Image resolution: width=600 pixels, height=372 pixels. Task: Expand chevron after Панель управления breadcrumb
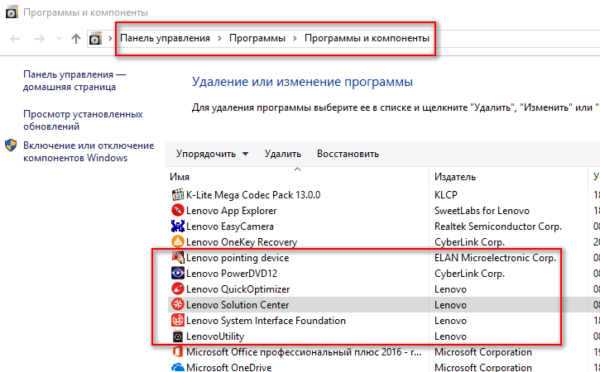tap(220, 38)
